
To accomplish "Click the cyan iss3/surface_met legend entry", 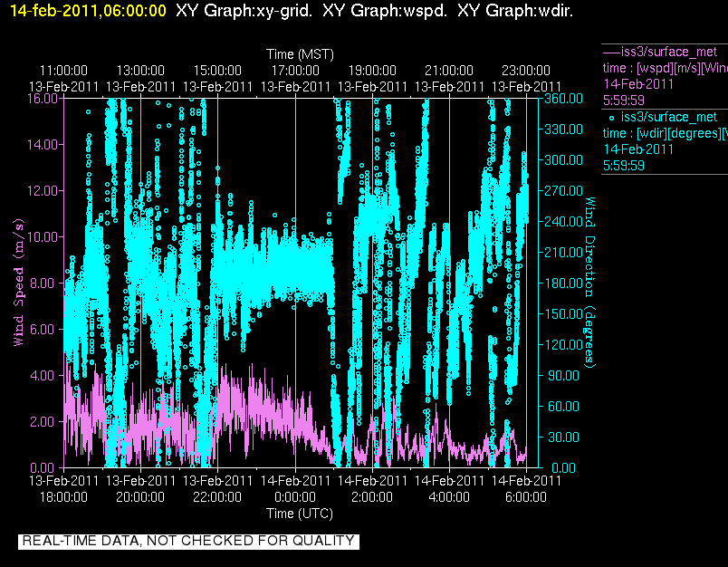I will 668,117.
